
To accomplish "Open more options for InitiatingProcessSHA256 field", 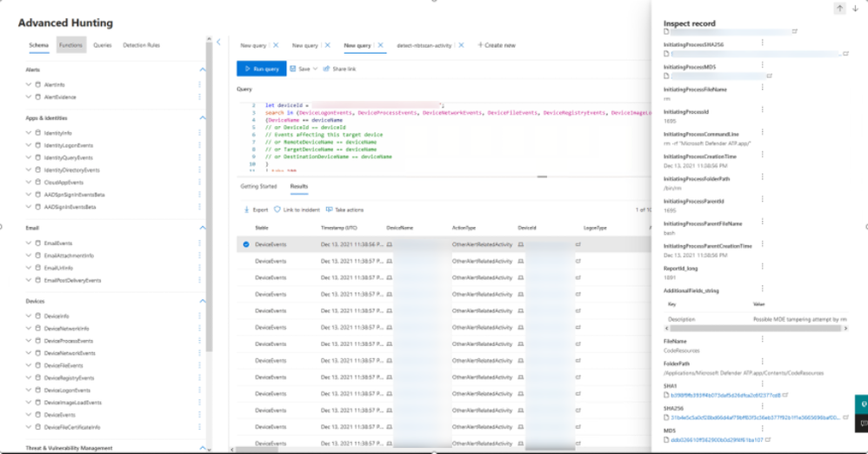I will point(762,43).
